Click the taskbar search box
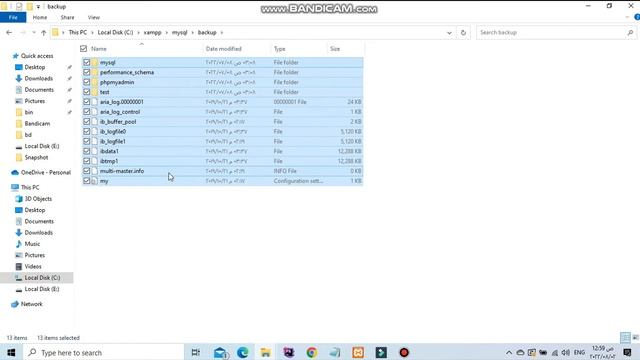Screen dimensions: 640x360 point(104,352)
